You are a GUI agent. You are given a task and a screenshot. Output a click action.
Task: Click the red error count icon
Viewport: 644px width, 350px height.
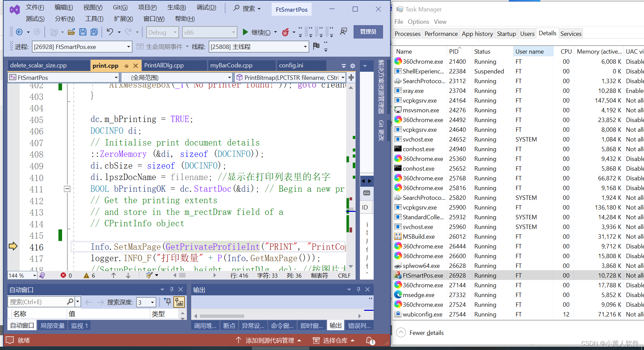pos(63,275)
